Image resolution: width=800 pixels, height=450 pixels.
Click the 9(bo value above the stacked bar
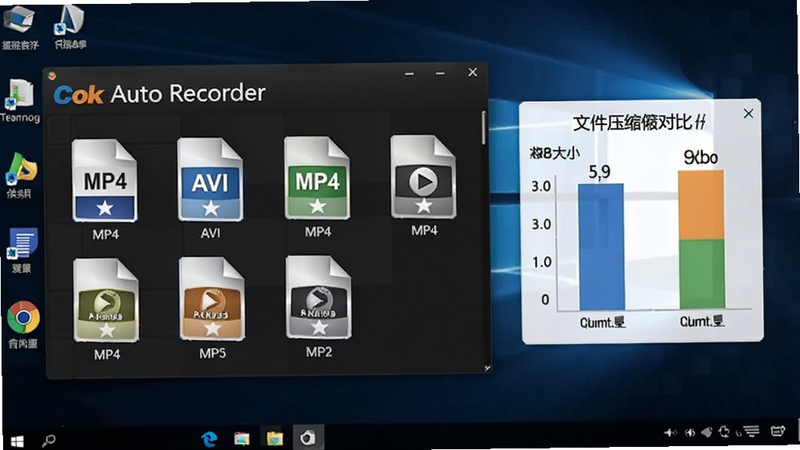click(701, 158)
